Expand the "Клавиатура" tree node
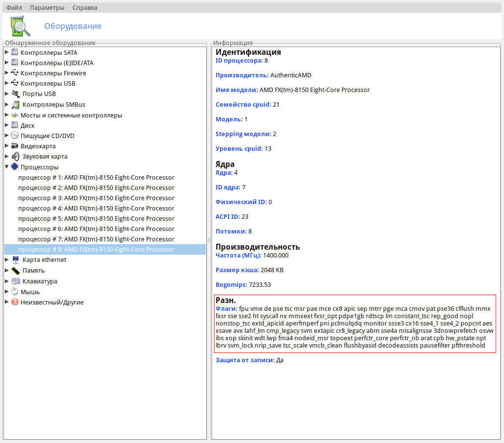This screenshot has width=504, height=443. pos(7,281)
